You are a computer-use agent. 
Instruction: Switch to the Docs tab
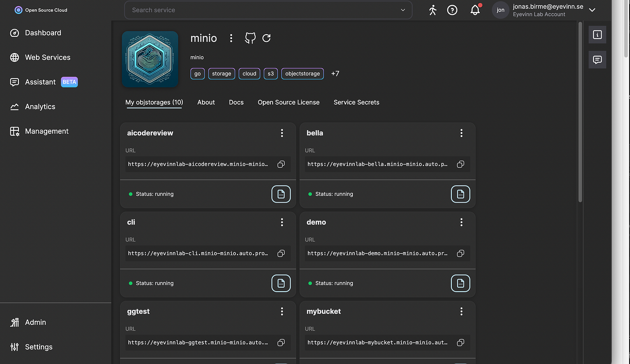tap(236, 102)
